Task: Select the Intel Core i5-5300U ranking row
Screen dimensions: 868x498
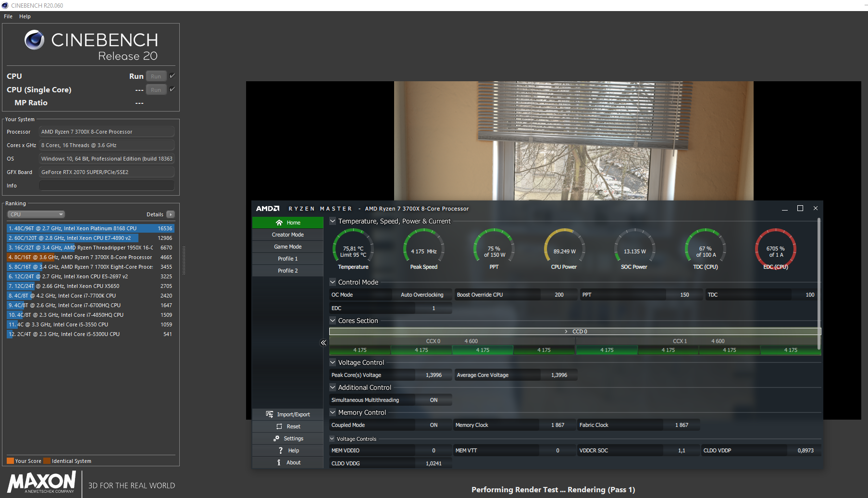Action: (90, 334)
